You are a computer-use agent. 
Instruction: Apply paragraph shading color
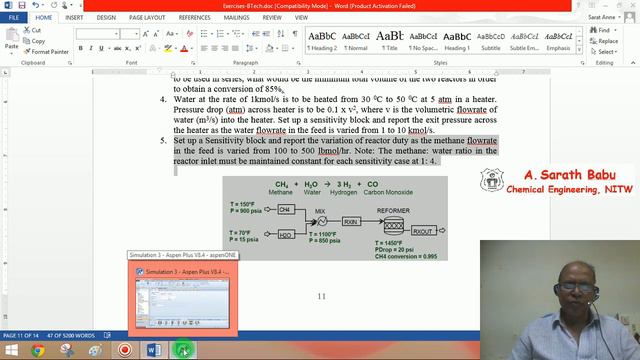pos(269,49)
